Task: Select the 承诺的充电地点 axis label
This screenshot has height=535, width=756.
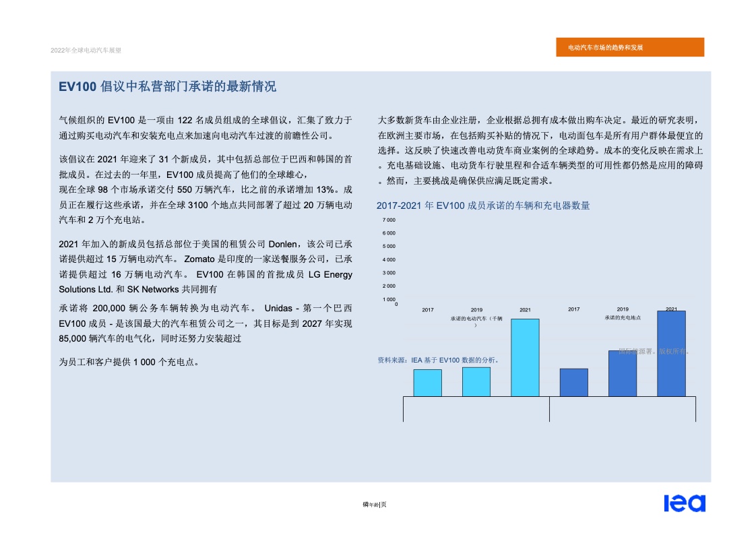Action: pyautogui.click(x=622, y=317)
